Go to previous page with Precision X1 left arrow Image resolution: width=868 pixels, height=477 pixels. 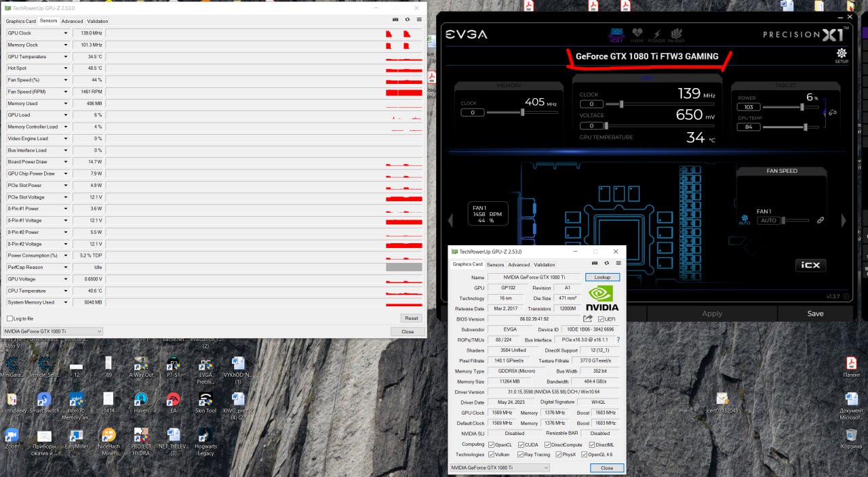coord(449,220)
